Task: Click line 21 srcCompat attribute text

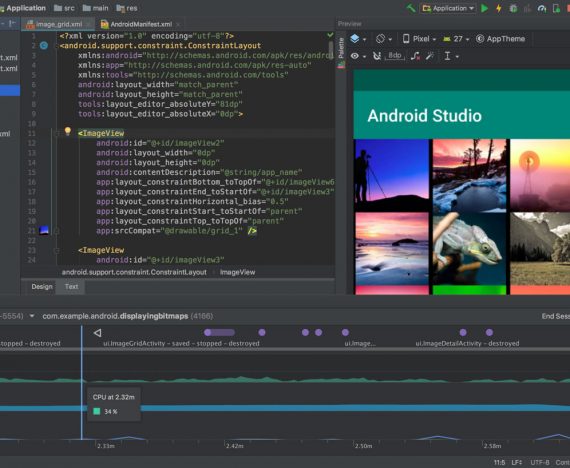Action: [177, 231]
